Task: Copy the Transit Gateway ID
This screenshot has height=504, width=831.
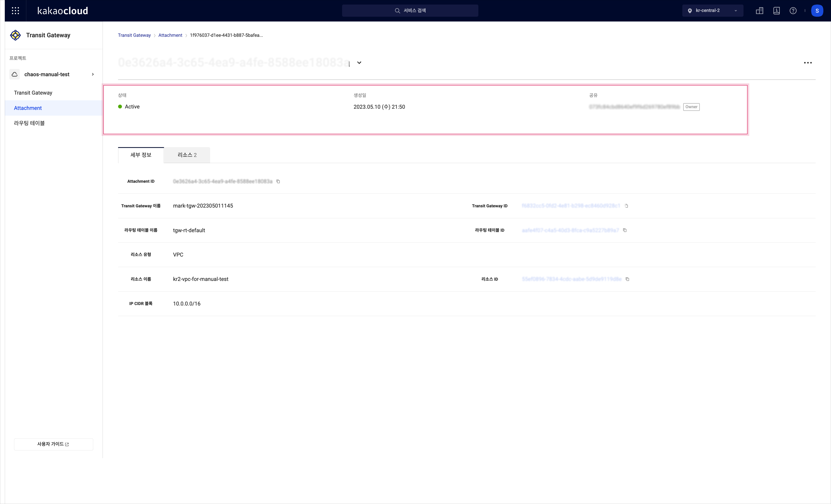Action: click(627, 206)
